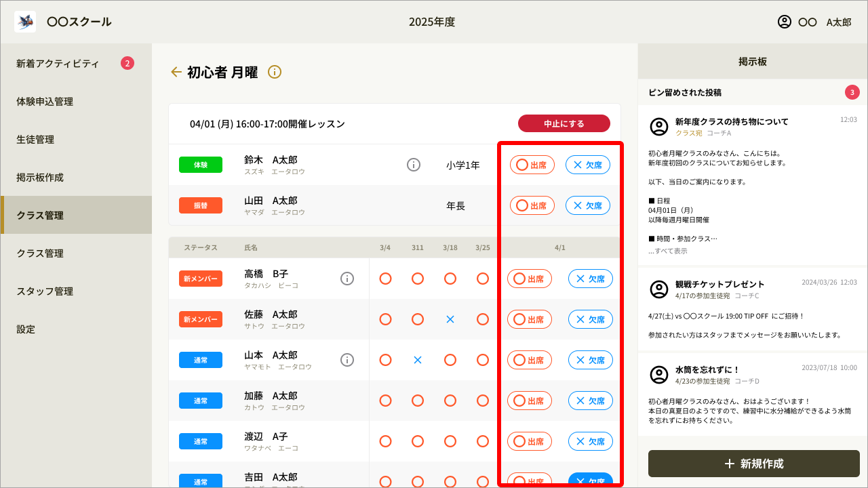Mark 山田 A太郎 as 欠席
The image size is (868, 488).
(588, 205)
